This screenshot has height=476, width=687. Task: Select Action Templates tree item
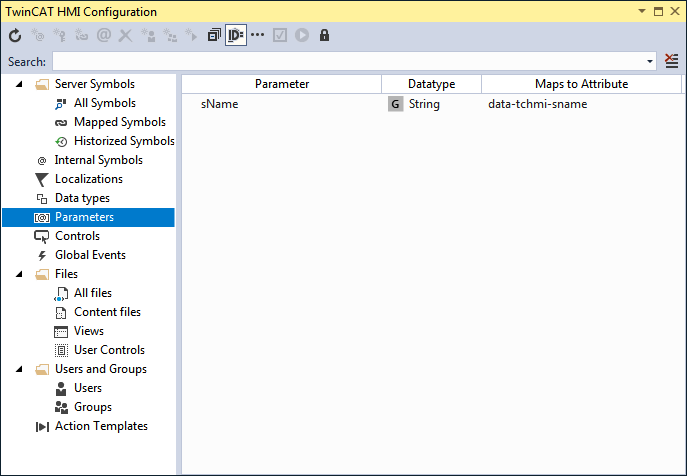[x=101, y=426]
